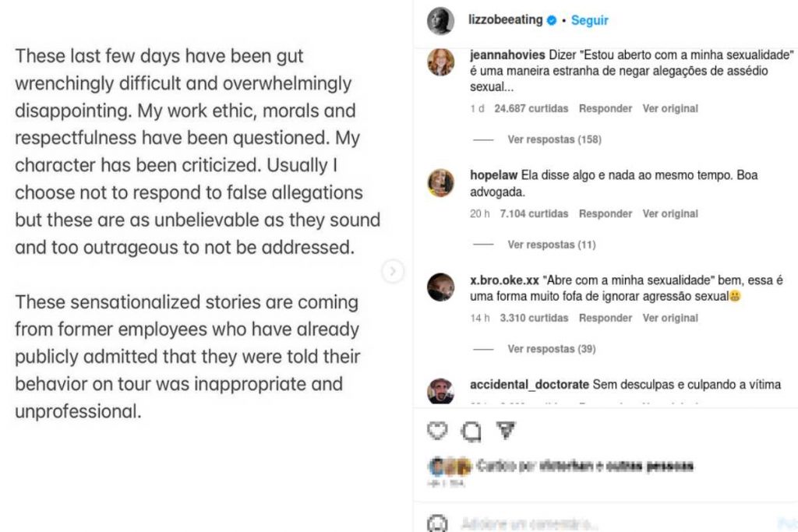Expand "Ver respostas (39)" replies
Image resolution: width=798 pixels, height=532 pixels.
click(551, 349)
